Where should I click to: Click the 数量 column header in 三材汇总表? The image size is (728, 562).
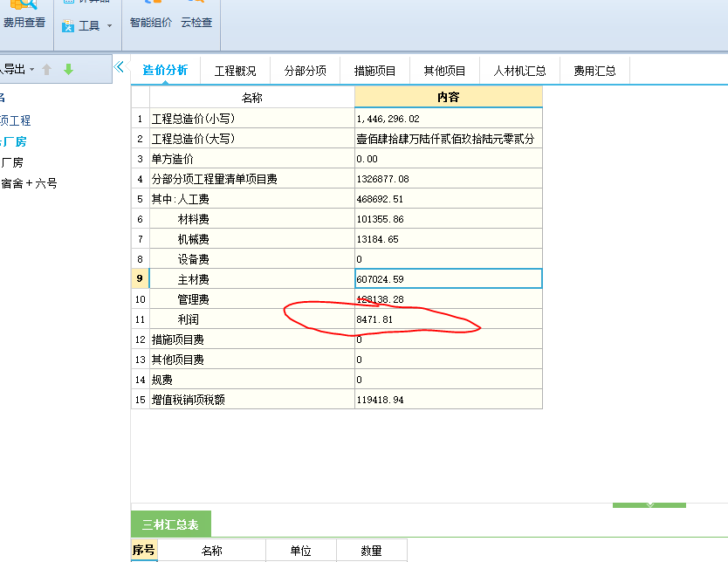(372, 551)
